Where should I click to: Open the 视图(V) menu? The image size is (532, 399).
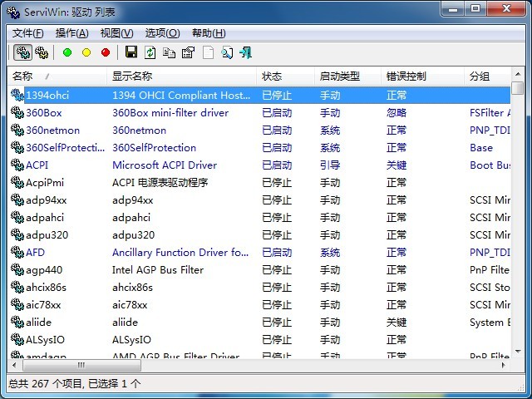116,33
